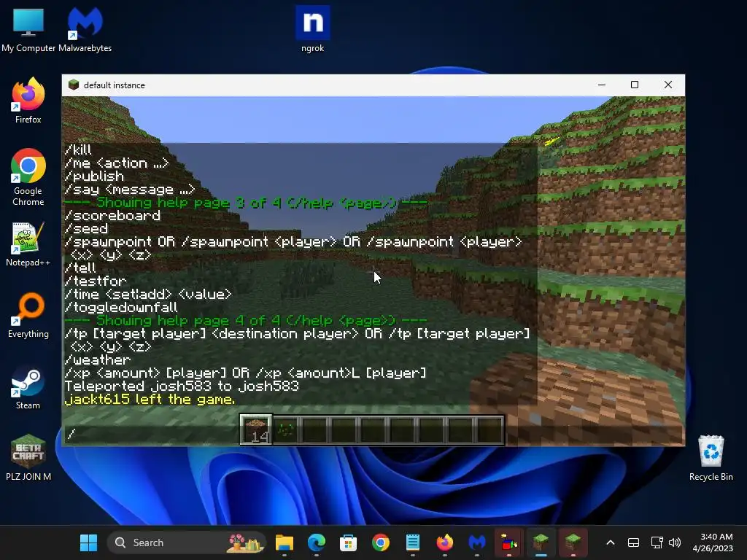Click the "default instance" window title text
This screenshot has width=747, height=560.
click(x=115, y=85)
